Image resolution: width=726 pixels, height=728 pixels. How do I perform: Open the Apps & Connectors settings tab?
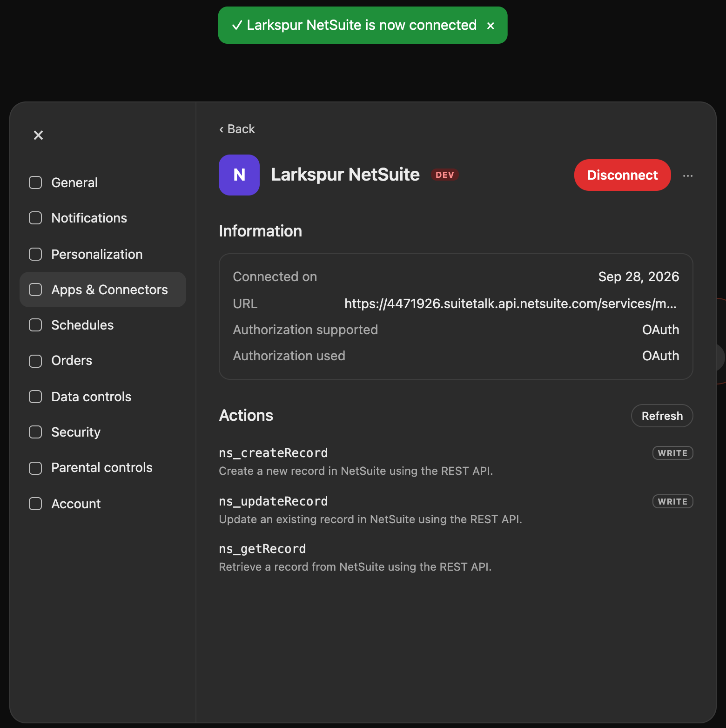[103, 290]
